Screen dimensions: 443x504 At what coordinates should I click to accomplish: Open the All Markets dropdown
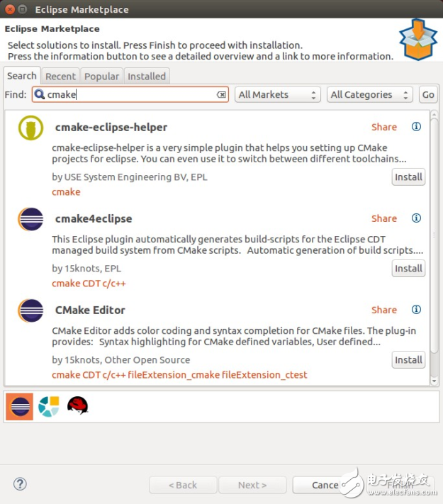point(278,95)
